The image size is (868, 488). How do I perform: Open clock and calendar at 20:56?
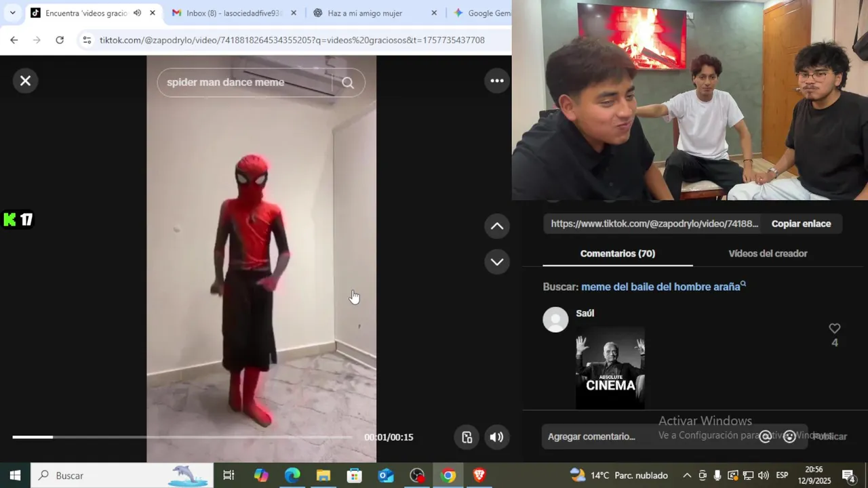(x=814, y=475)
